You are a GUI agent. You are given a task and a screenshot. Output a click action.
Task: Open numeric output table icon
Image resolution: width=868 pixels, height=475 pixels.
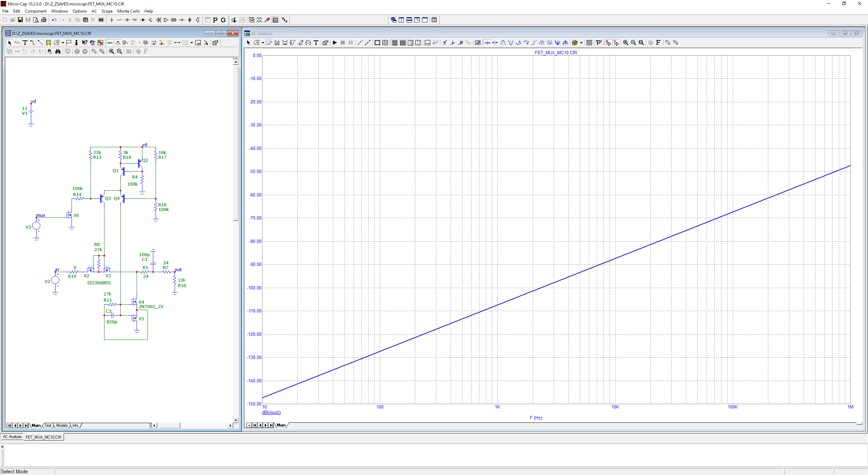pos(589,43)
